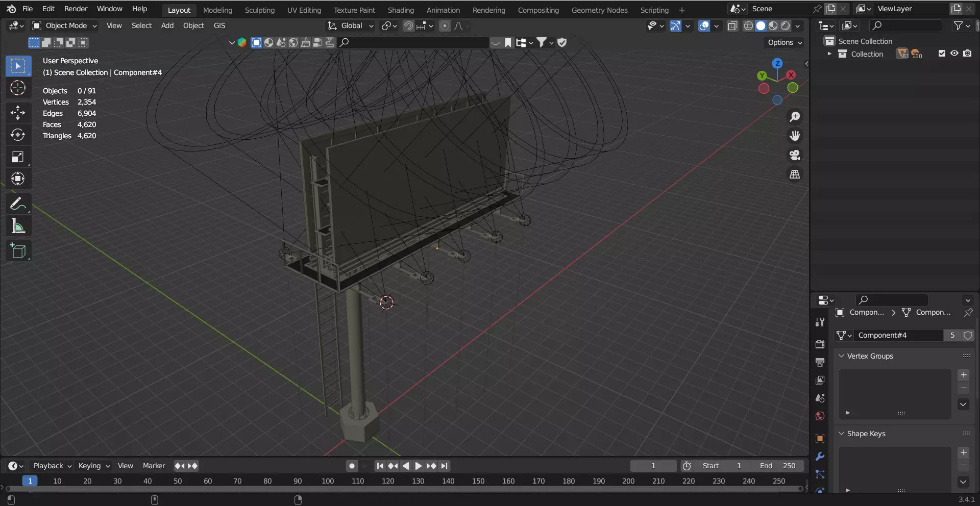Image resolution: width=980 pixels, height=506 pixels.
Task: Open the Object properties tab
Action: click(820, 439)
